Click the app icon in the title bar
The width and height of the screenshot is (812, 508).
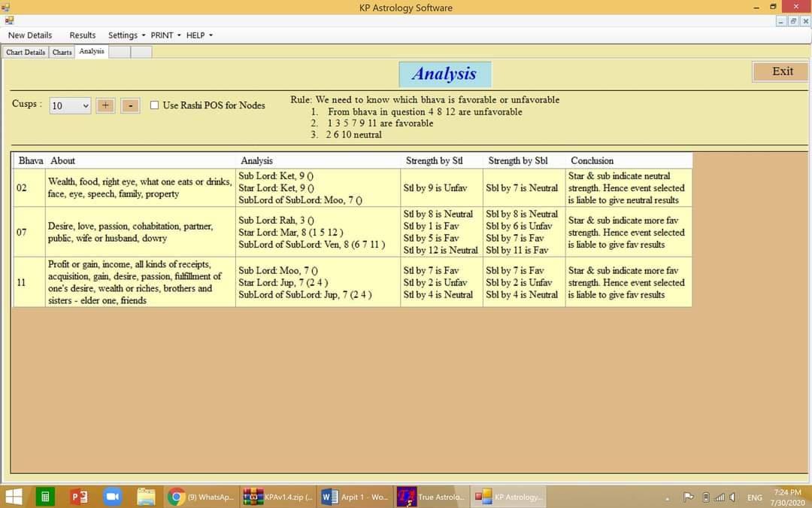[x=6, y=8]
